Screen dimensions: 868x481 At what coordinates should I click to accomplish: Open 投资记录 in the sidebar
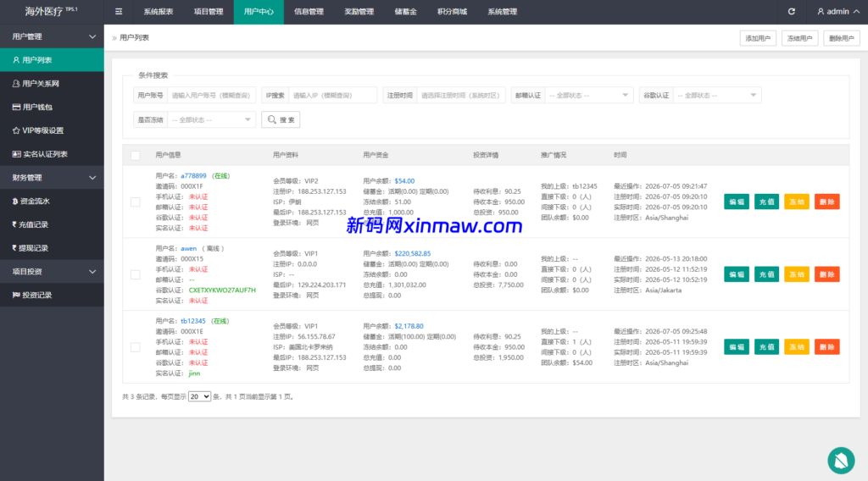[x=52, y=296]
